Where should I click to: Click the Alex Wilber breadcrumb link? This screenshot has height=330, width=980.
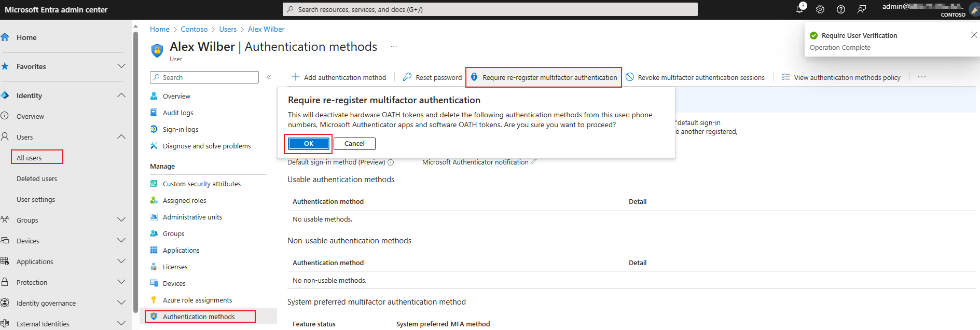tap(266, 29)
